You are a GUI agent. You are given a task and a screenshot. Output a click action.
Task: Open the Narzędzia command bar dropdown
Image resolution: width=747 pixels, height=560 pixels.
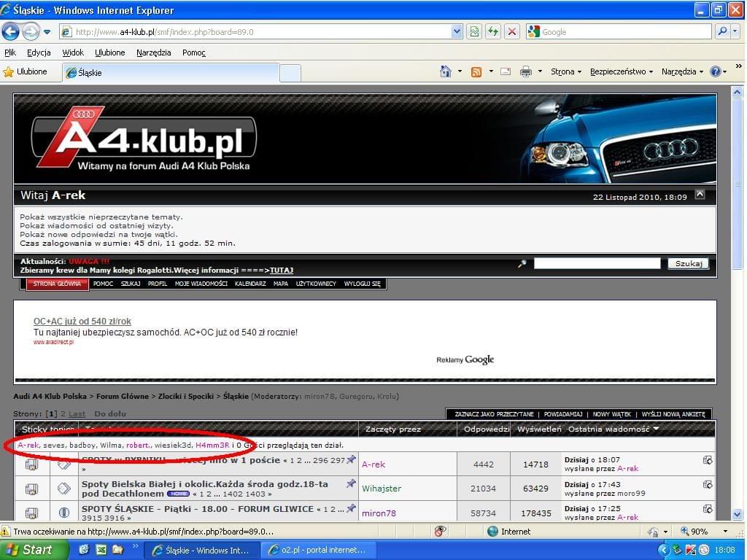(682, 72)
